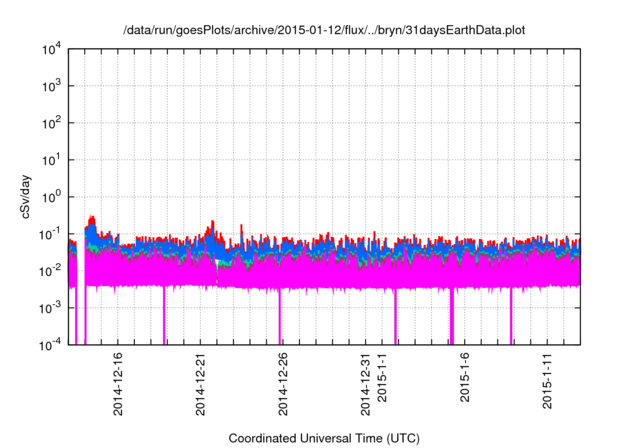Viewport: 640px width, 448px height.
Task: Click the 10^-3 y-axis tick label
Action: 51,308
